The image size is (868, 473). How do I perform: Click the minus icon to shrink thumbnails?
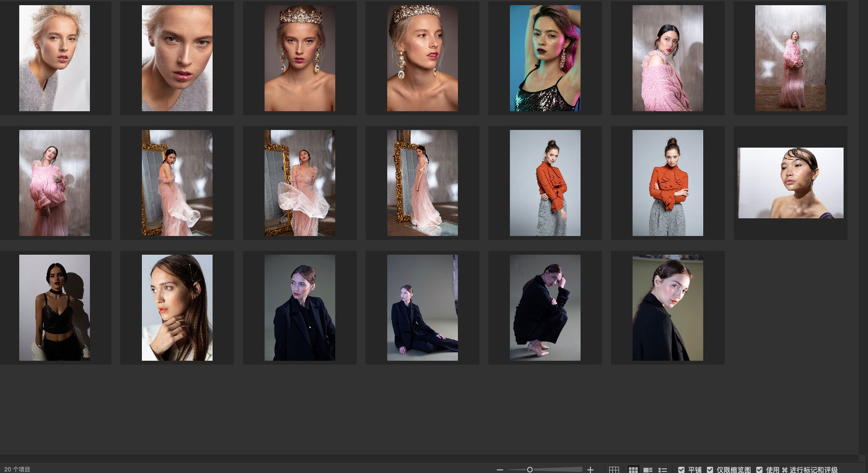[x=500, y=469]
